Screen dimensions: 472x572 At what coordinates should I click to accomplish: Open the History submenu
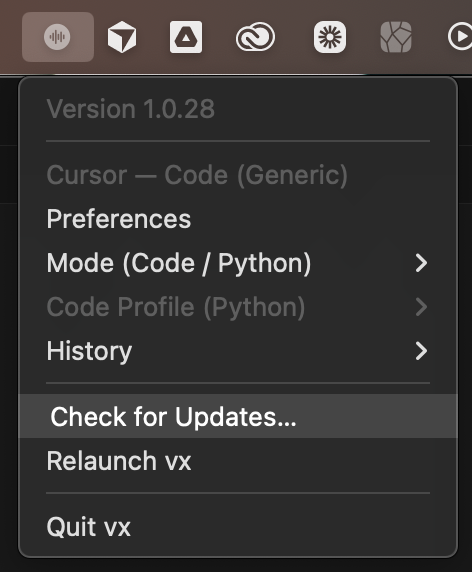(238, 351)
